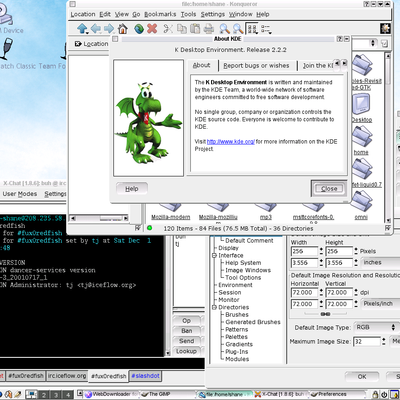This screenshot has height=400, width=400.
Task: Reload the view with the globe icon
Action: [x=139, y=29]
